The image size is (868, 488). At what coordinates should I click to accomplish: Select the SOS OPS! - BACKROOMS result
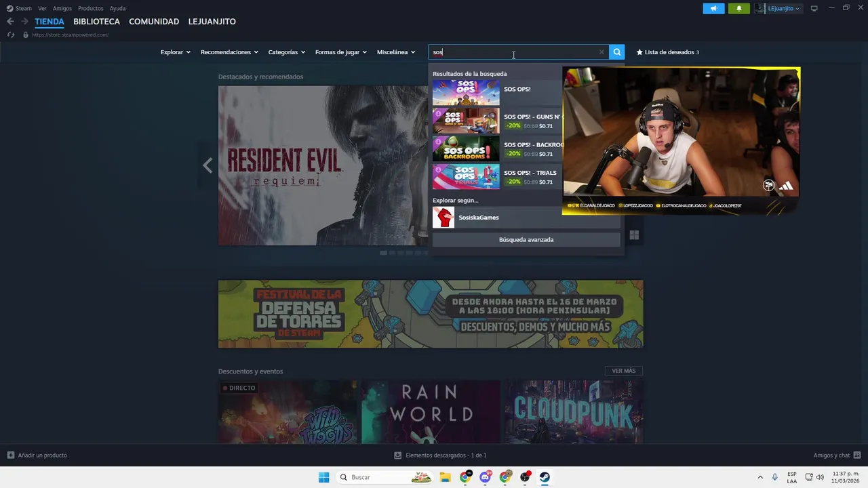(497, 148)
